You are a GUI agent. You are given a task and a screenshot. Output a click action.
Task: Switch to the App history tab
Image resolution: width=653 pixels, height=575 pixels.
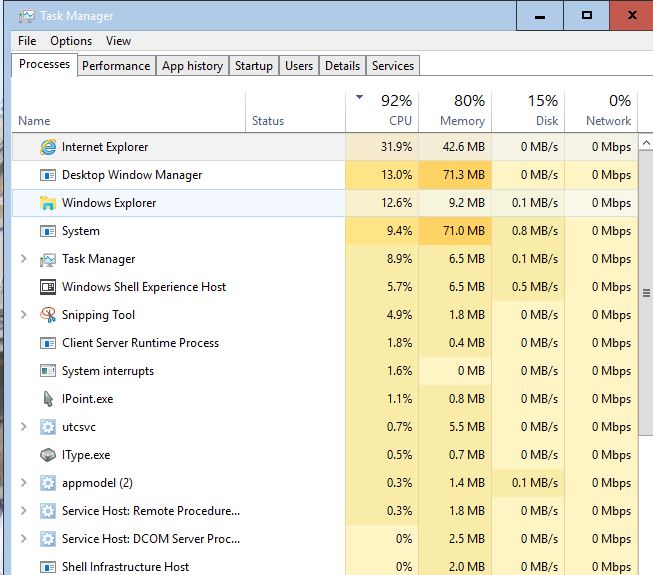[x=192, y=66]
